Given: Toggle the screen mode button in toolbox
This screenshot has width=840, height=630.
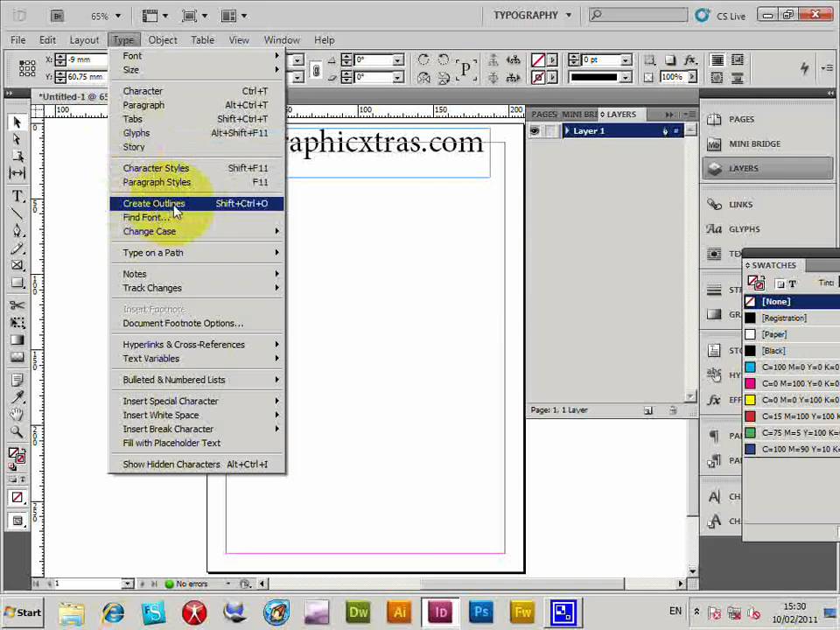Looking at the screenshot, I should [x=17, y=521].
